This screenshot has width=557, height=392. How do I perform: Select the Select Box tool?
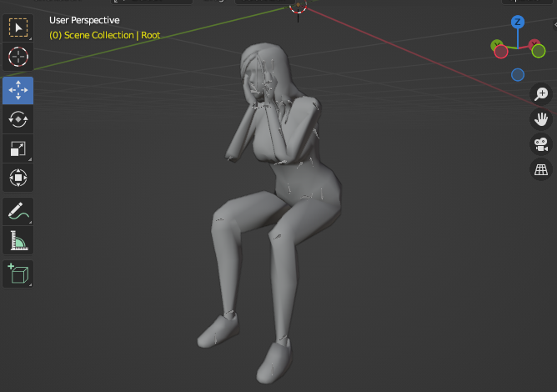pos(18,28)
